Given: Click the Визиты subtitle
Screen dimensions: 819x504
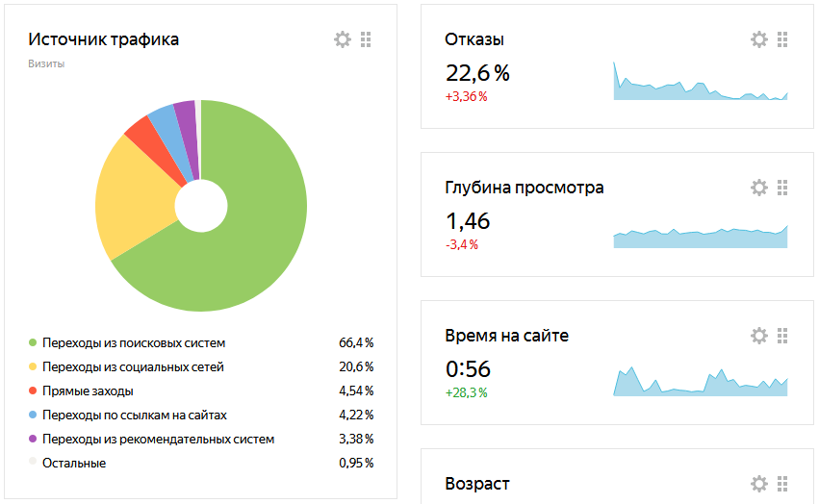Looking at the screenshot, I should pos(46,63).
